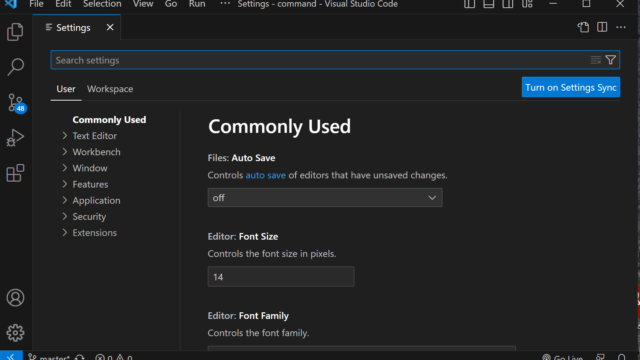Open the settings filter funnel icon
This screenshot has width=640, height=360.
tap(611, 60)
